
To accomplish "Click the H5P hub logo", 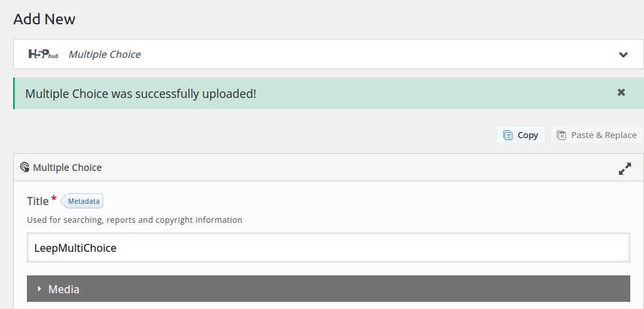I will (x=43, y=54).
